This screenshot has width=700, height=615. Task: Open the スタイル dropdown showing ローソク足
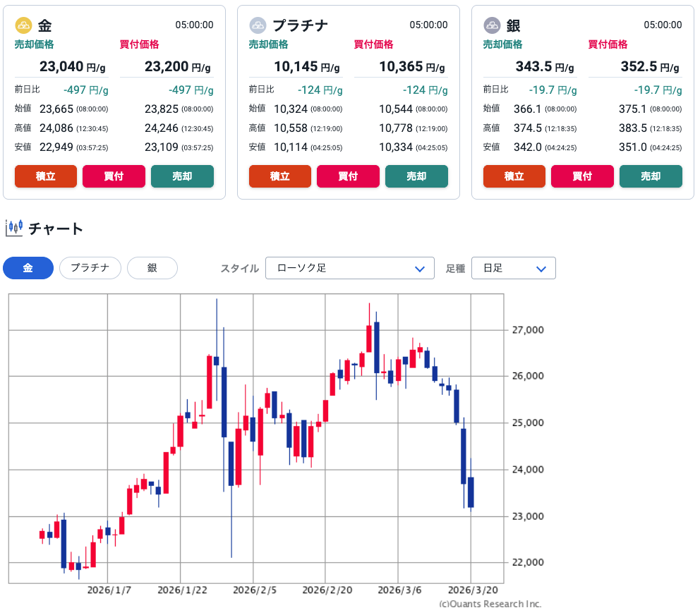[x=349, y=268]
